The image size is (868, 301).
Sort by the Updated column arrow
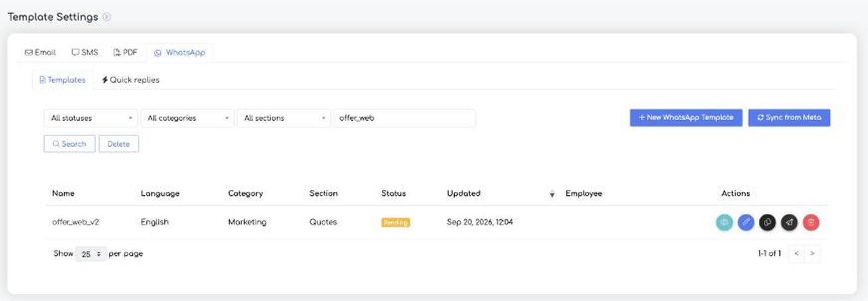point(552,194)
